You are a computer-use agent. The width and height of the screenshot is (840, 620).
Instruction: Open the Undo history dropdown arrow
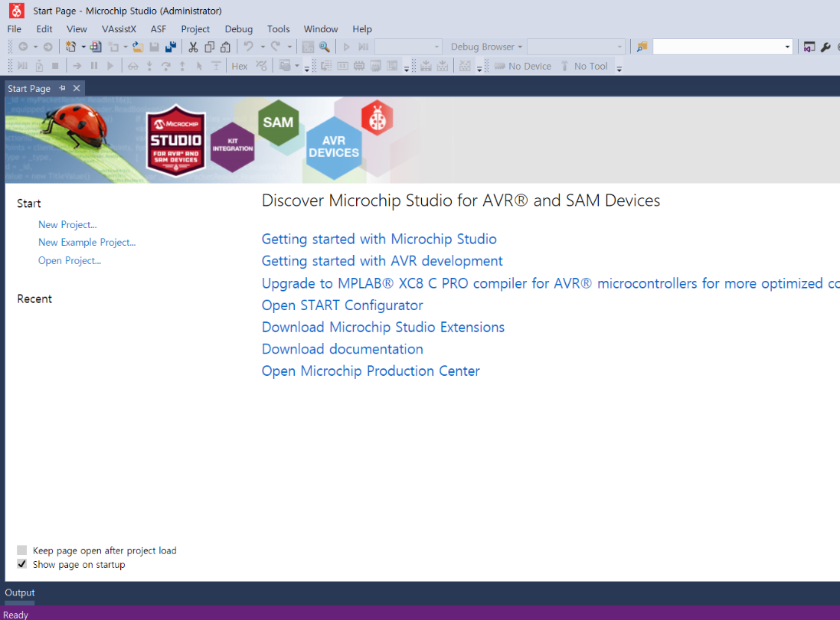[x=263, y=47]
